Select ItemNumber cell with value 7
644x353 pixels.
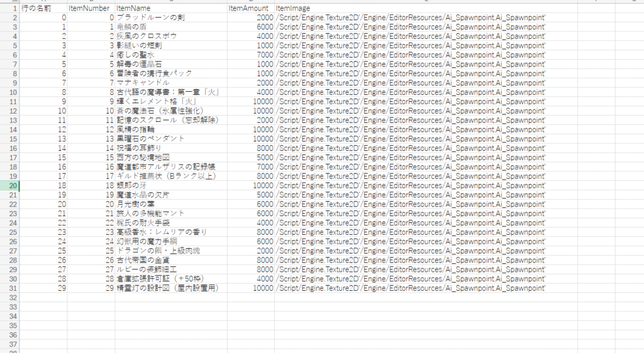click(91, 83)
